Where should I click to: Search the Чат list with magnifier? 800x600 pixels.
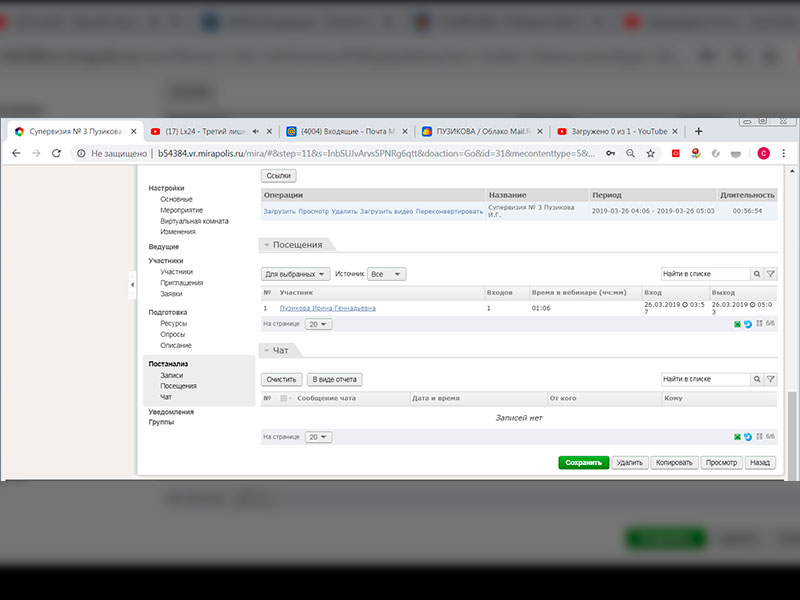point(757,379)
